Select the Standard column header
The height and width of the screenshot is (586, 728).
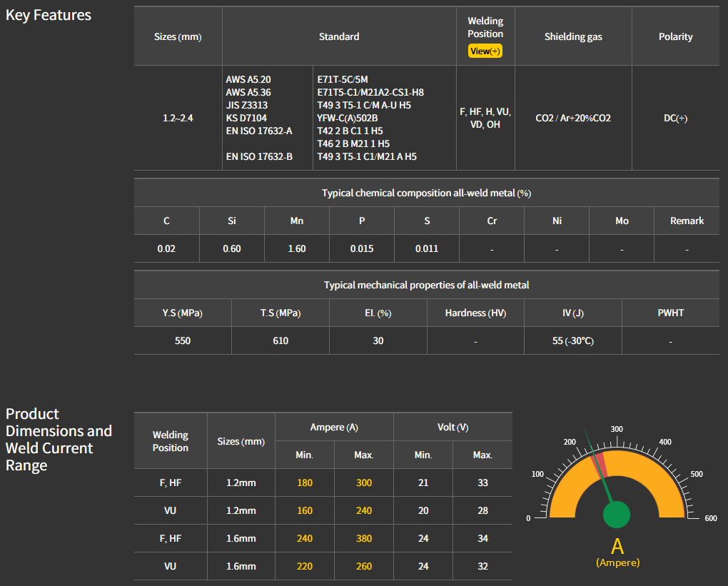[339, 36]
